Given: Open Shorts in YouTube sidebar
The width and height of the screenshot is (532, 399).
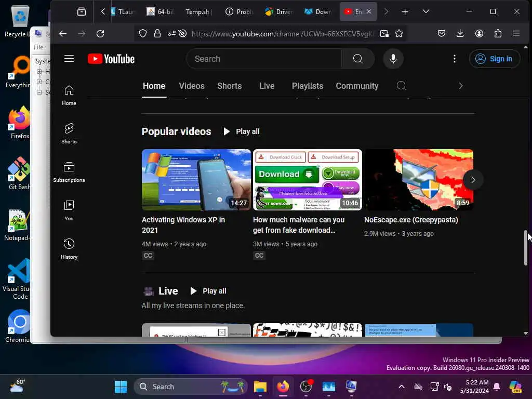Looking at the screenshot, I should [69, 134].
